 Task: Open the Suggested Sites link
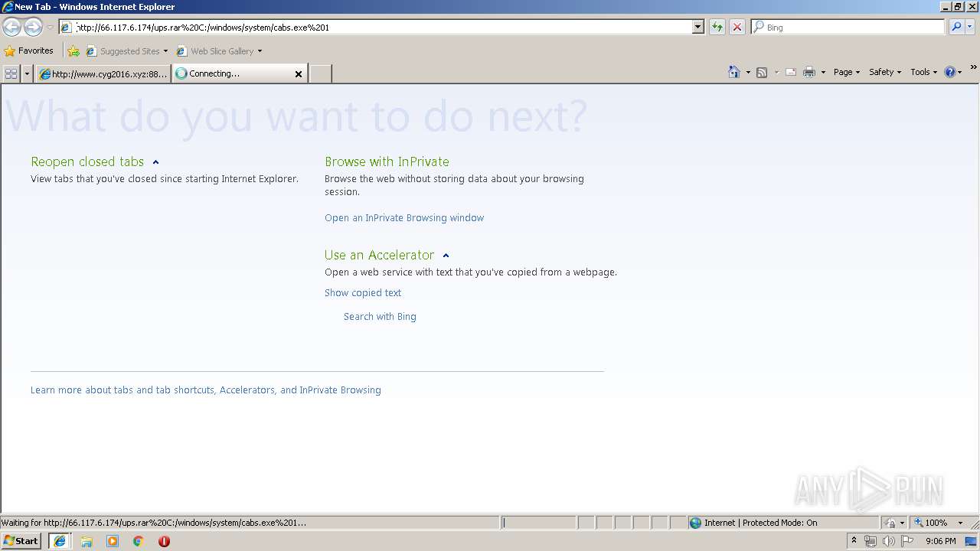tap(126, 51)
